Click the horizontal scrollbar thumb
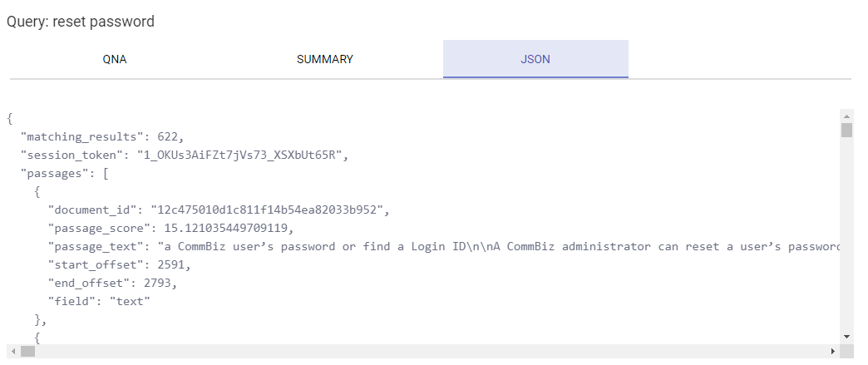Screen dimensions: 868x365 pos(28,352)
